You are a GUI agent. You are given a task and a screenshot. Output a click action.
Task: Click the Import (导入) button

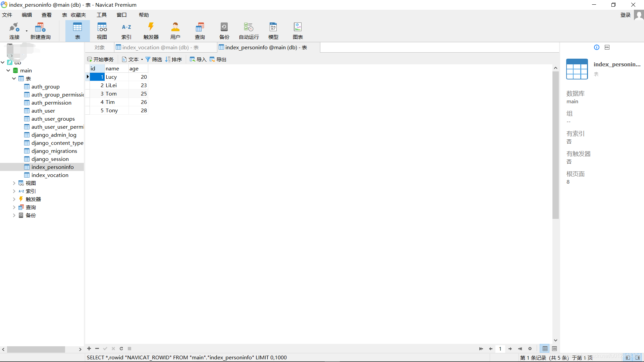(198, 59)
